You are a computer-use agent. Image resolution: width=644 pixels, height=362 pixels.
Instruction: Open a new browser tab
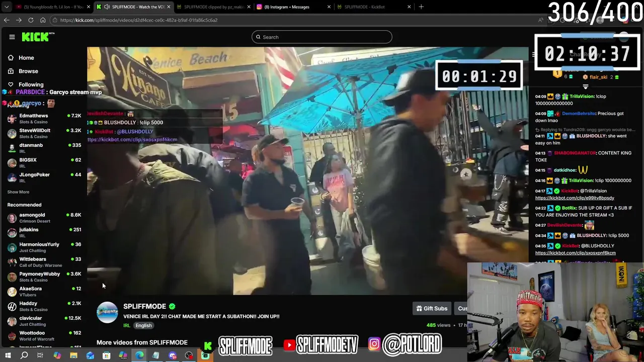click(421, 7)
